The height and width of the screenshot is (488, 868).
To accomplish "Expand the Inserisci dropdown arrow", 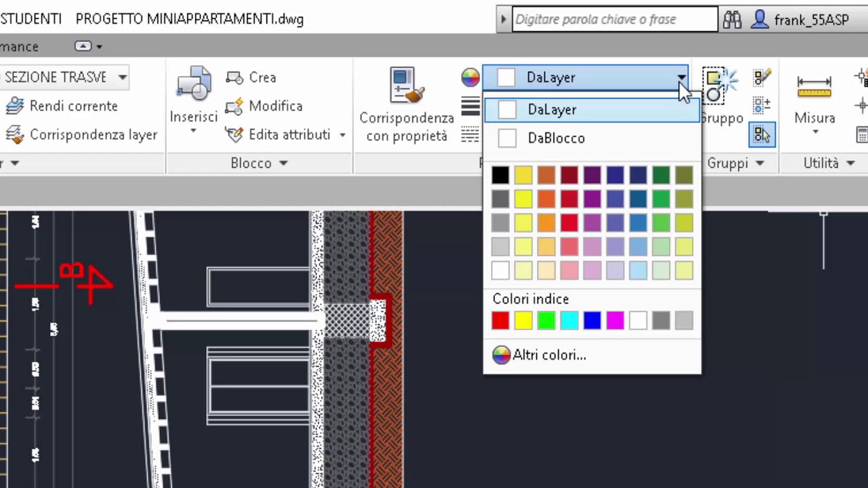I will (193, 130).
